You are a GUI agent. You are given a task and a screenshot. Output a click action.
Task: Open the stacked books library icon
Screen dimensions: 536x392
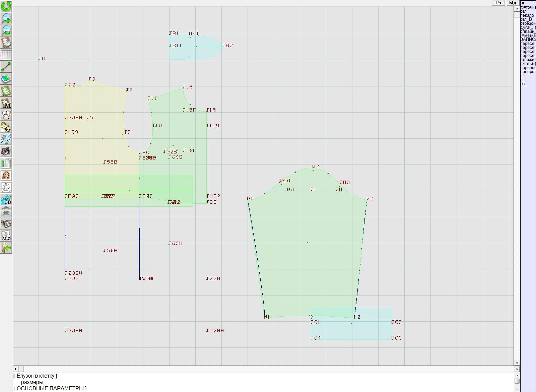tap(6, 223)
